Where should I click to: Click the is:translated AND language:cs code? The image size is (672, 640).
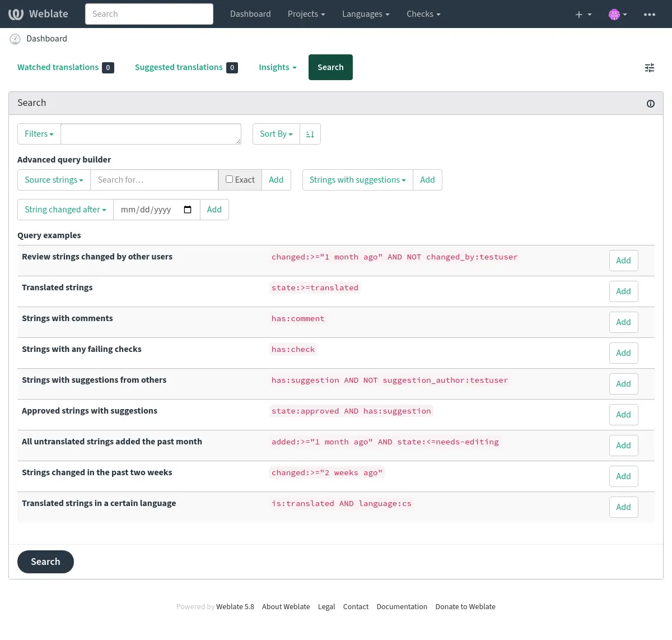click(342, 504)
